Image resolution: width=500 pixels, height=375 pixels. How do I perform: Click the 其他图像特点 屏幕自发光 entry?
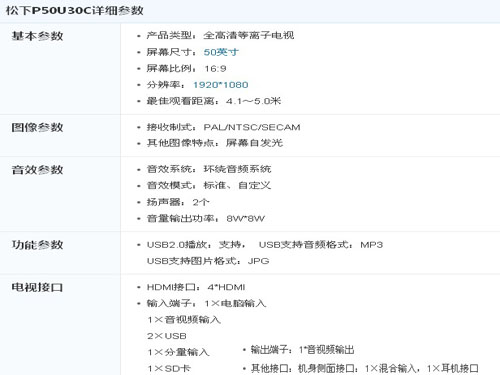pyautogui.click(x=215, y=143)
